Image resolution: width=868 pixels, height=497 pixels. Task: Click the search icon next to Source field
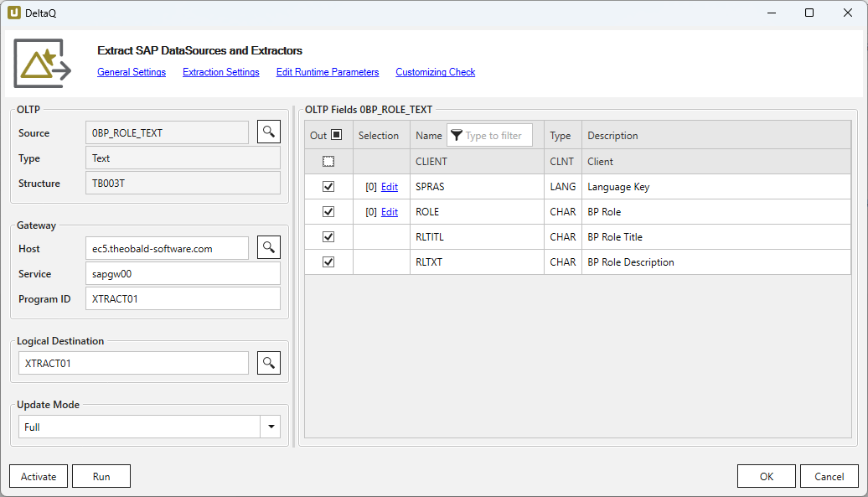click(268, 132)
